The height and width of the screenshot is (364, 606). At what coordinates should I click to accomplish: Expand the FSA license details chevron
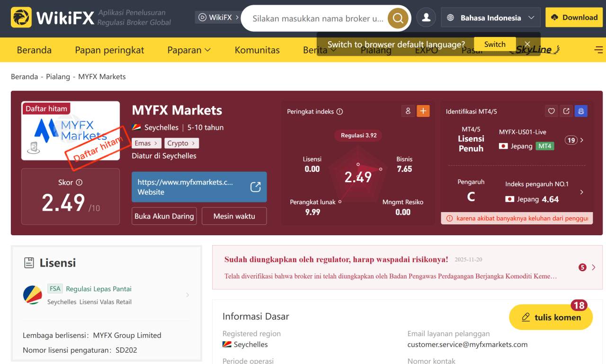[188, 294]
